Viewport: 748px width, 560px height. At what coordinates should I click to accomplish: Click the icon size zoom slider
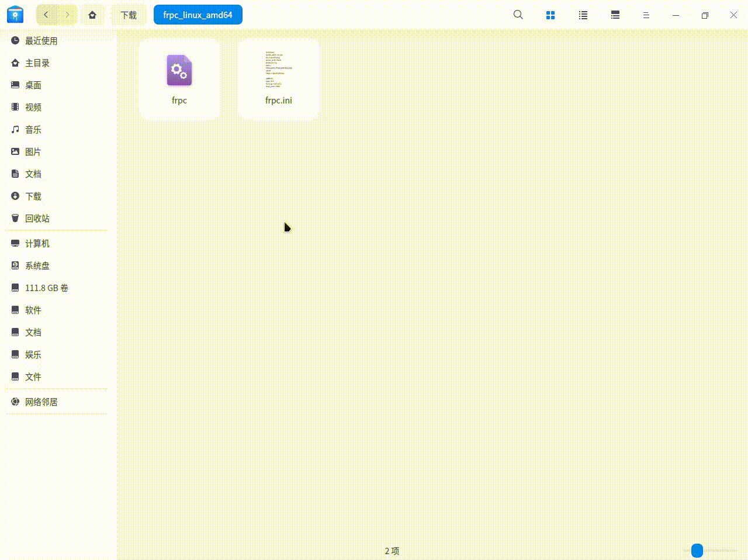pos(697,550)
